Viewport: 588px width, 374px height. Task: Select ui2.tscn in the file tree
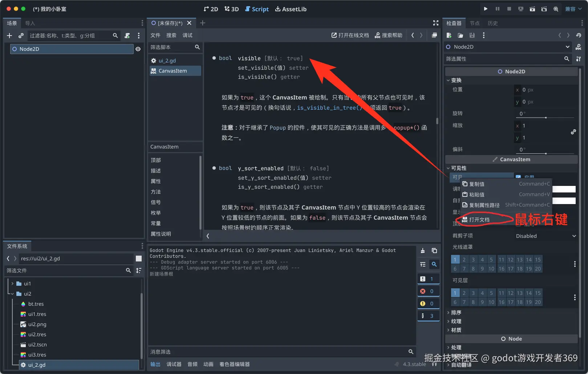click(x=37, y=345)
